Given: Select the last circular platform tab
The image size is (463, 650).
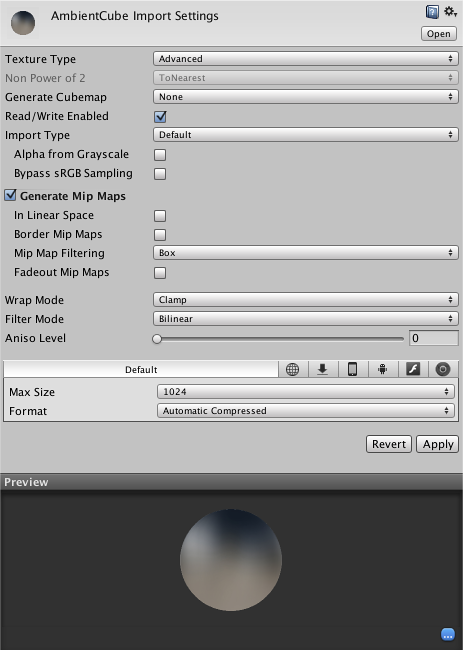Looking at the screenshot, I should (443, 369).
